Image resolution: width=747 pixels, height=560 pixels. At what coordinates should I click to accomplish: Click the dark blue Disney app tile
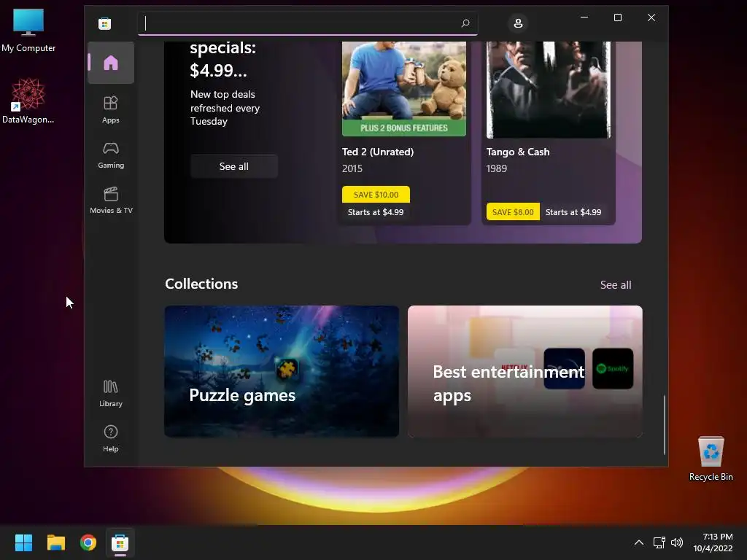click(x=564, y=368)
